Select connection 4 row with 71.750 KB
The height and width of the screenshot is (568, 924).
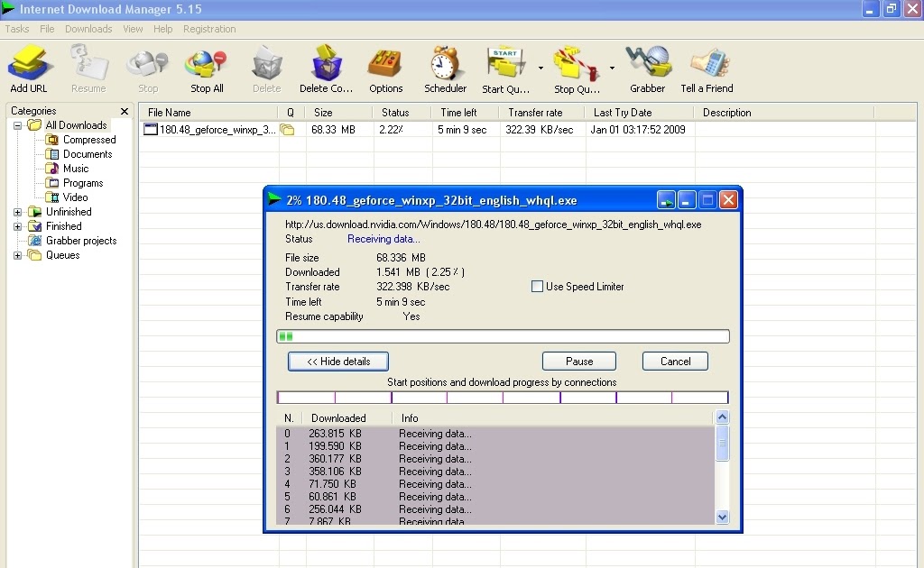click(x=495, y=484)
